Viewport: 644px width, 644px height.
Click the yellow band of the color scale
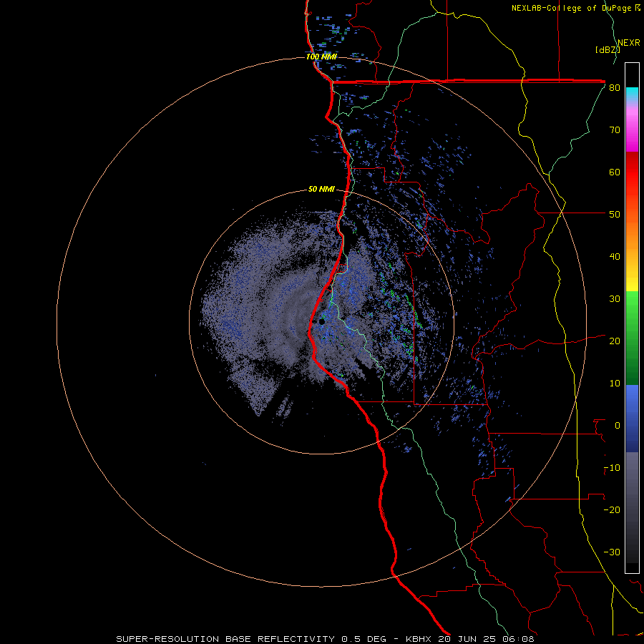tap(632, 281)
